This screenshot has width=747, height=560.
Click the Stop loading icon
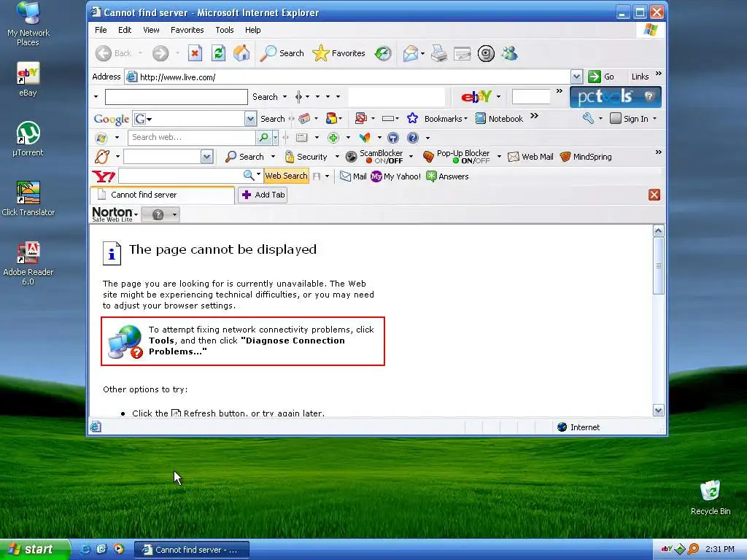[195, 53]
